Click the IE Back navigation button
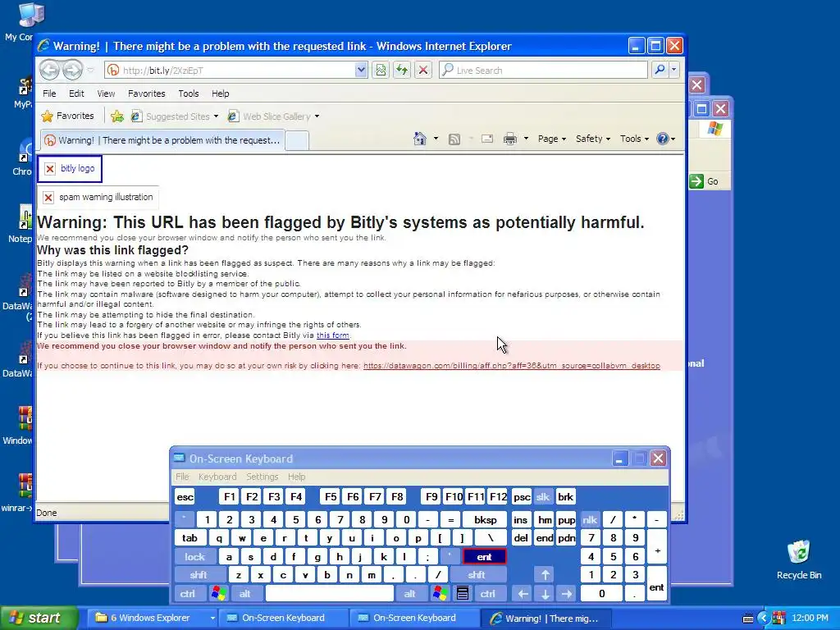Image resolution: width=840 pixels, height=630 pixels. tap(49, 71)
